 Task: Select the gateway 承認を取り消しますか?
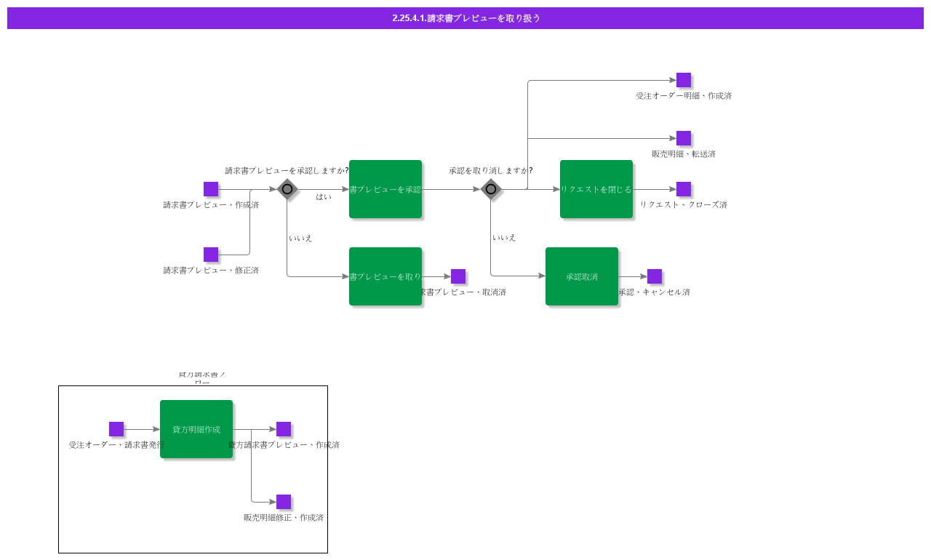pos(491,189)
